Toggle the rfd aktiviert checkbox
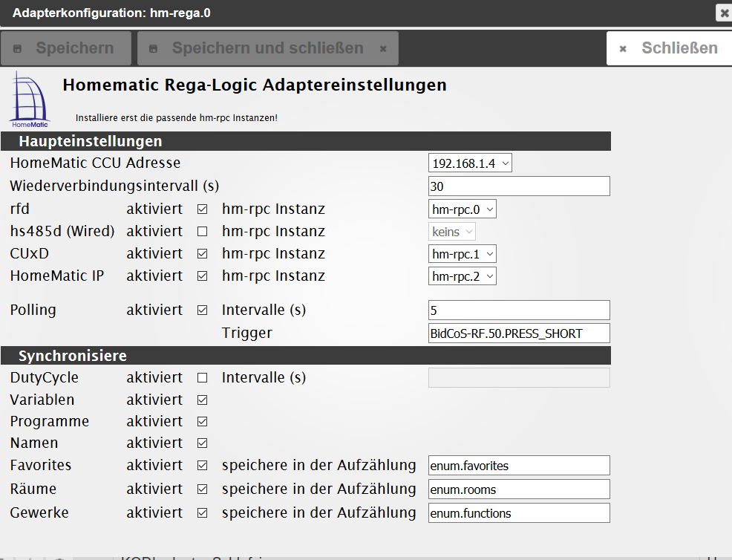 click(x=202, y=209)
